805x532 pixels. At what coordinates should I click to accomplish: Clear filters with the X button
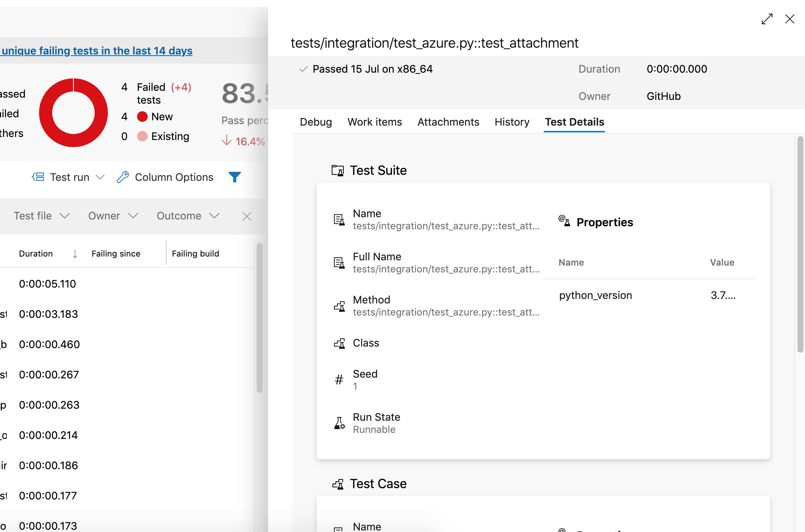pyautogui.click(x=247, y=216)
